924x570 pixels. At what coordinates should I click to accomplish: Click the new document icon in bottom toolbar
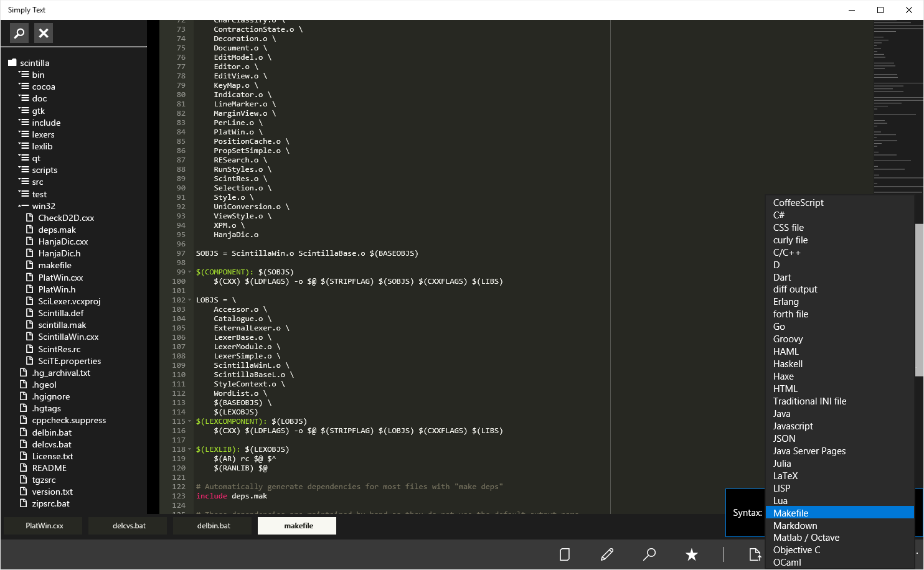(565, 554)
